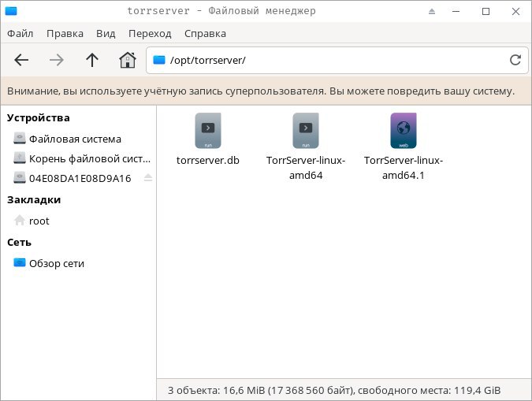
Task: Click the Устройства section header
Action: point(39,117)
